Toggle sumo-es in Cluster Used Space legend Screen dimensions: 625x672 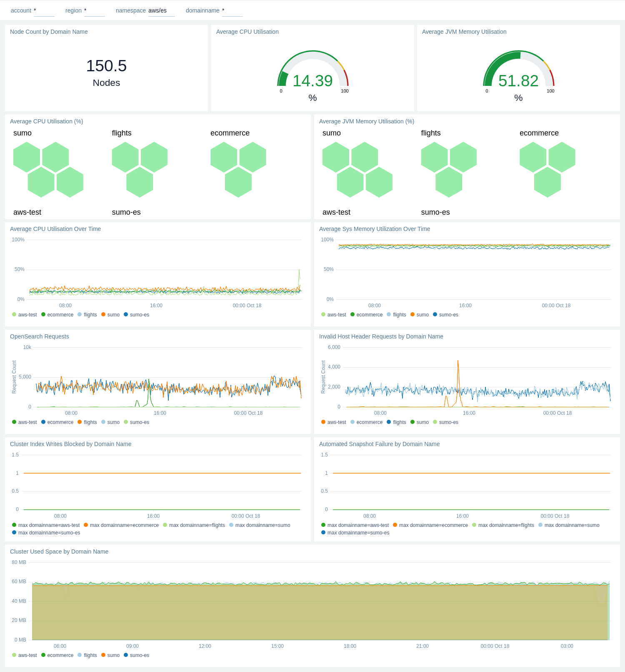137,655
